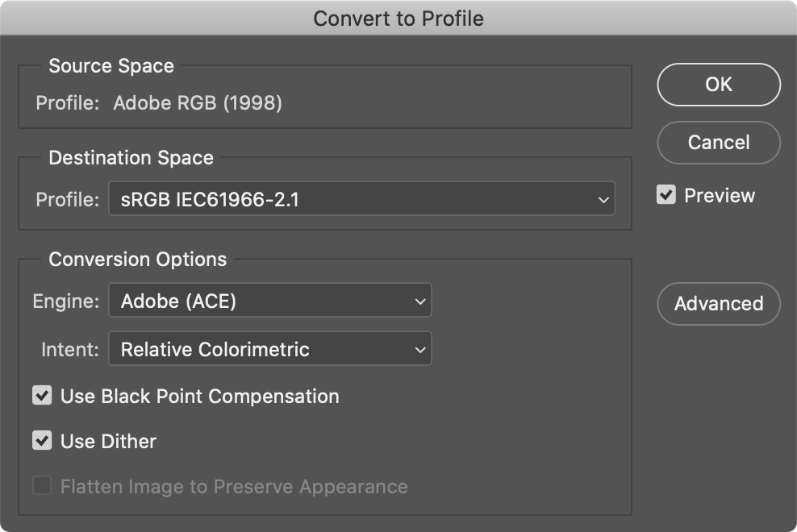797x532 pixels.
Task: Click the Intent: field label
Action: pyautogui.click(x=70, y=350)
